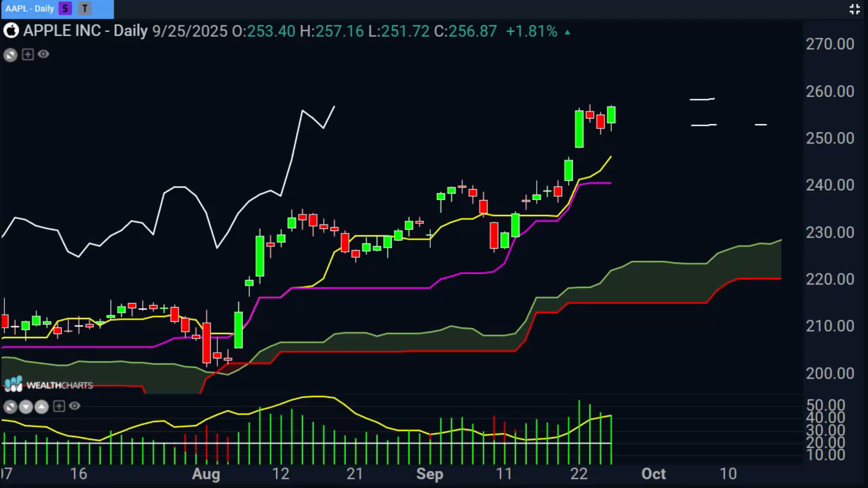Screen dimensions: 868x488
Task: Click the purple S badge on tab
Action: (65, 9)
